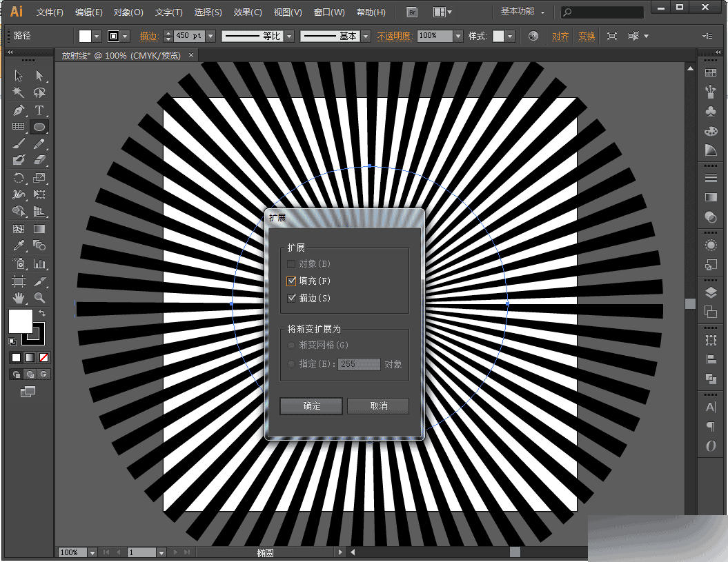Screen dimensions: 728x562
Task: Activate the Rotate tool
Action: click(x=19, y=178)
